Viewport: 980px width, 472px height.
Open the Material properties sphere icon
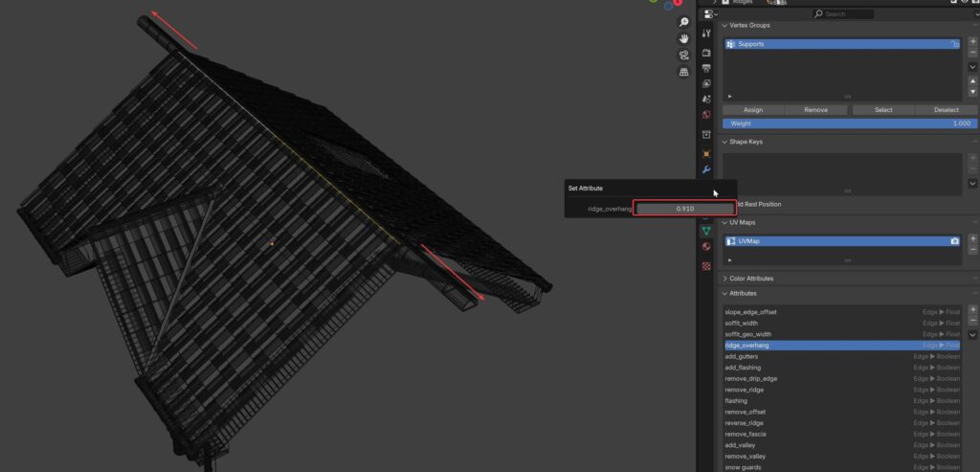[x=706, y=247]
